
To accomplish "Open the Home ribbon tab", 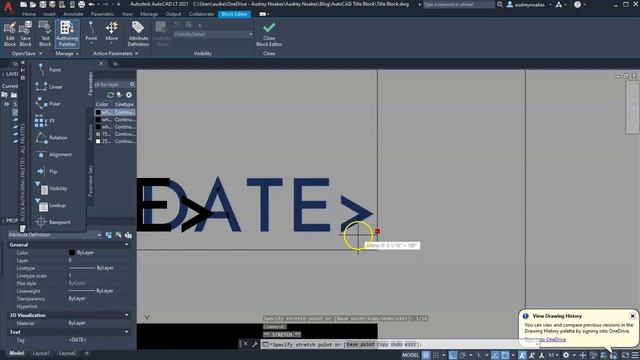I will 29,14.
